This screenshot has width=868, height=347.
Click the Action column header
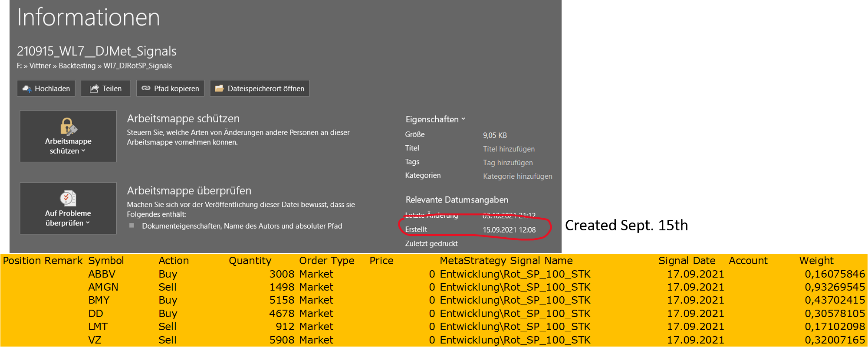point(174,261)
